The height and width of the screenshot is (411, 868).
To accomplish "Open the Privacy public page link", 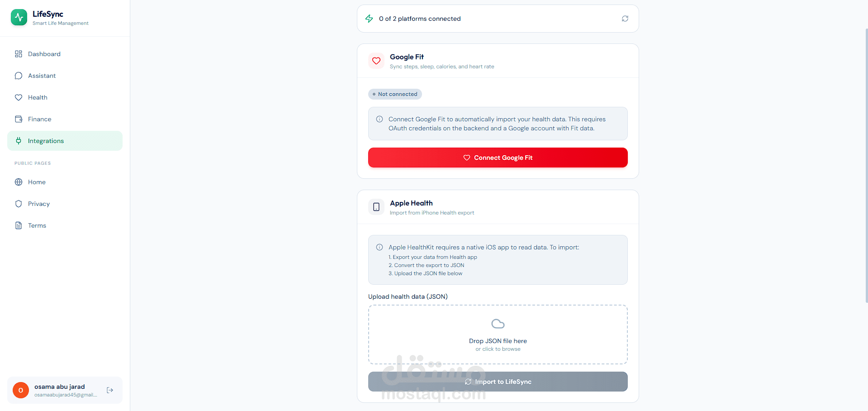I will pyautogui.click(x=38, y=204).
